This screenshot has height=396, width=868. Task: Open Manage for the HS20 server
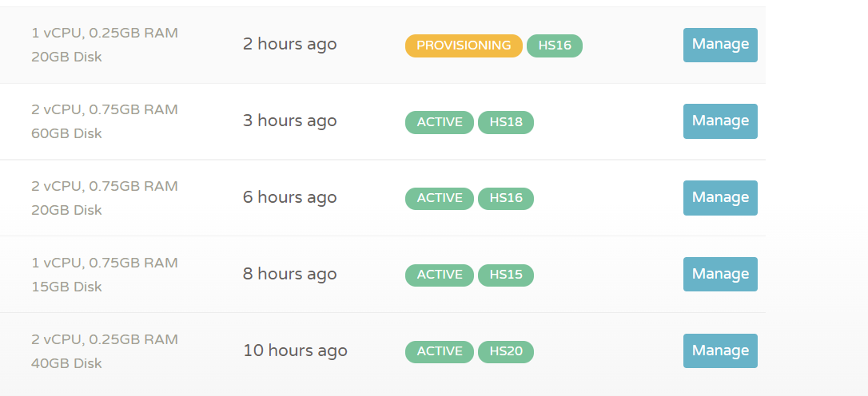(x=720, y=351)
